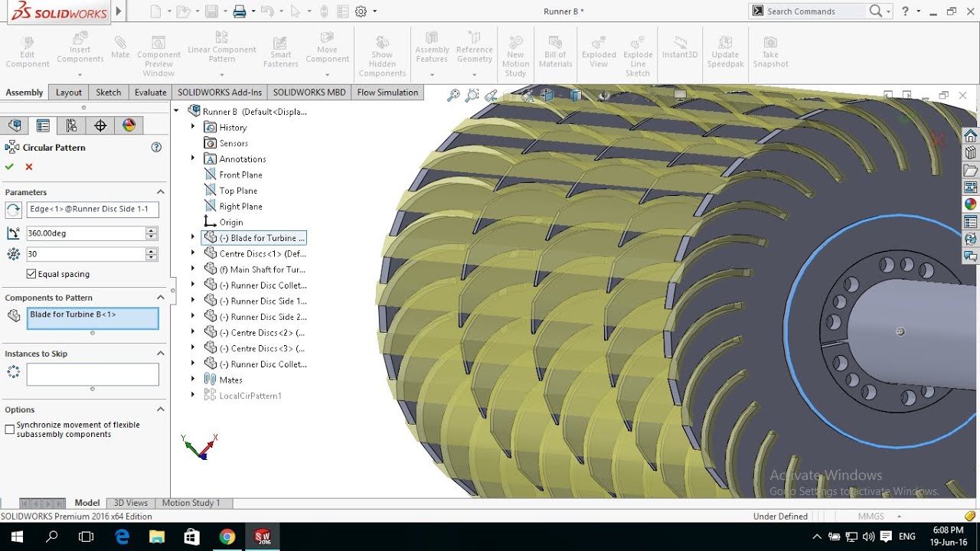
Task: Collapse Instances to Skip section
Action: tap(161, 354)
